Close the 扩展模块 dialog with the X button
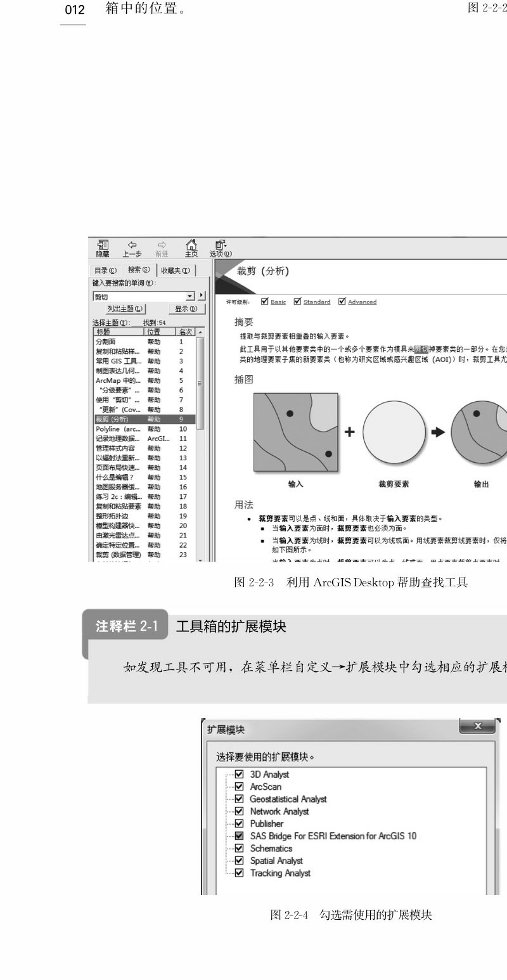 click(x=477, y=726)
